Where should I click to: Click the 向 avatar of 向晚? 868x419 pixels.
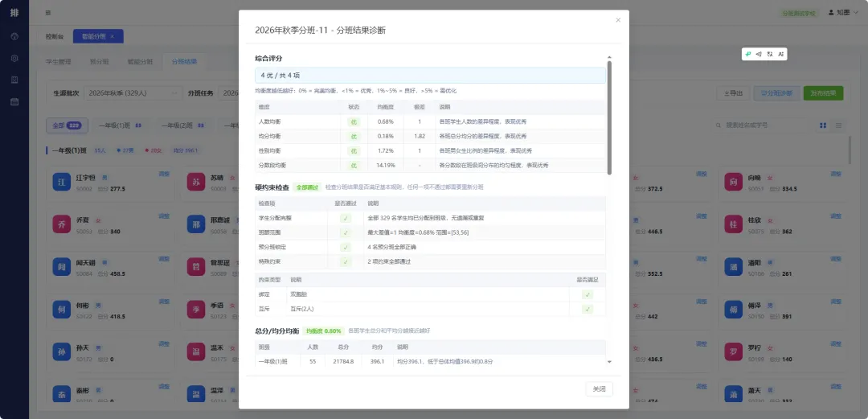pyautogui.click(x=735, y=182)
